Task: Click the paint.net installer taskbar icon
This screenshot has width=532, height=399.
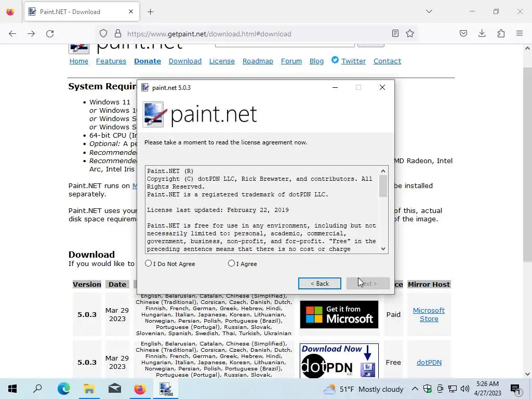Action: tap(166, 389)
